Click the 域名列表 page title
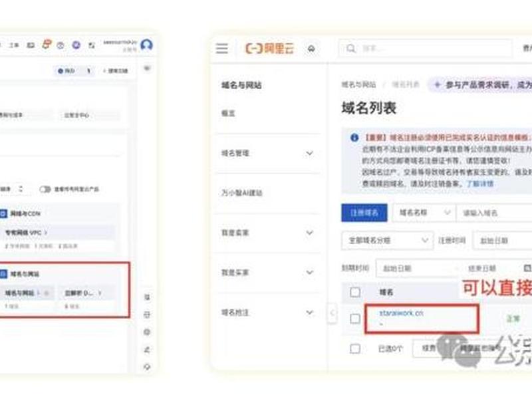 [369, 108]
